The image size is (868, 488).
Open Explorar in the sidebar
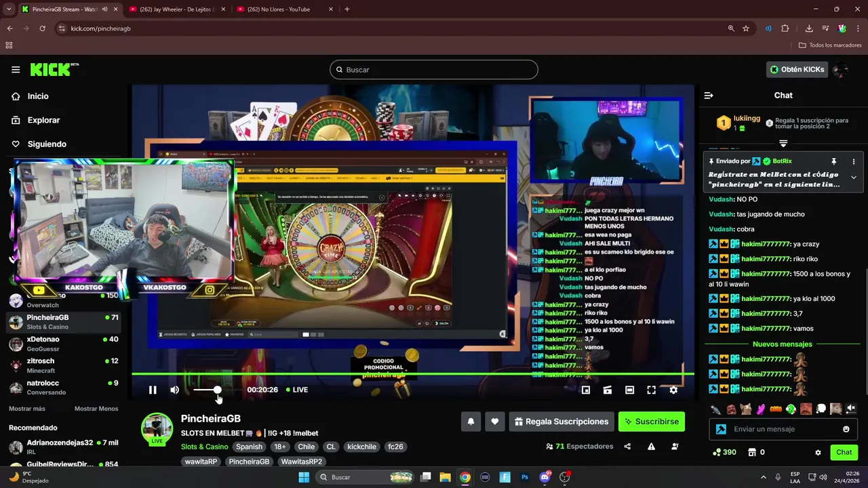43,120
